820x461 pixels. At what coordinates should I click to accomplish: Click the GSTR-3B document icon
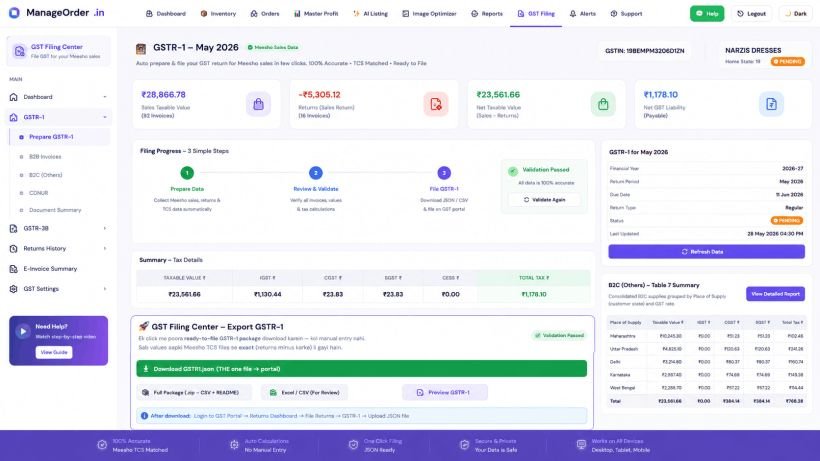(14, 228)
